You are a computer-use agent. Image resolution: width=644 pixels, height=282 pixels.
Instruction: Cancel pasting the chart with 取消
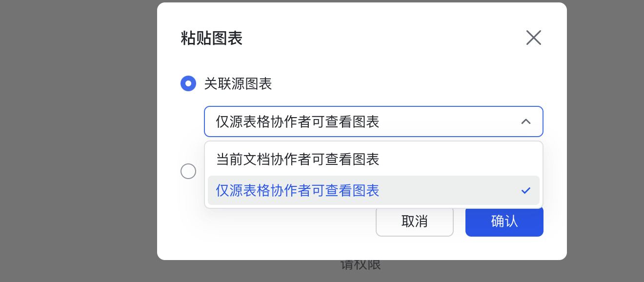click(x=414, y=222)
